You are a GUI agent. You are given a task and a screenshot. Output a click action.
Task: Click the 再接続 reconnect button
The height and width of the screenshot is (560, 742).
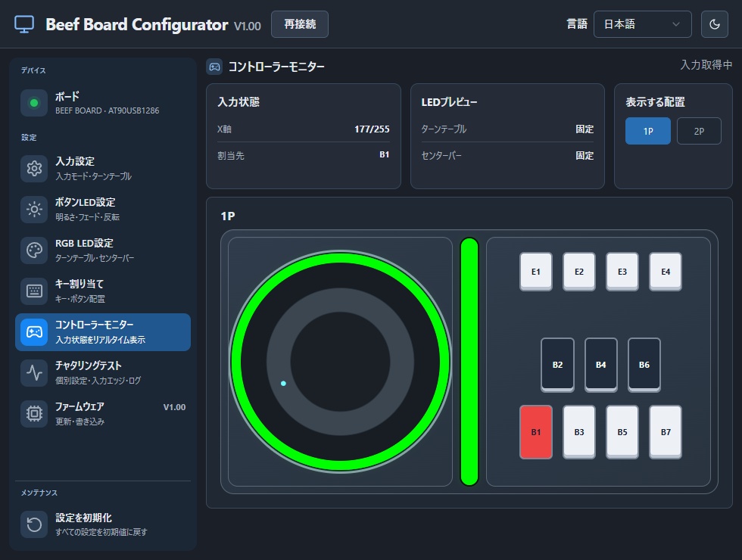pos(300,24)
